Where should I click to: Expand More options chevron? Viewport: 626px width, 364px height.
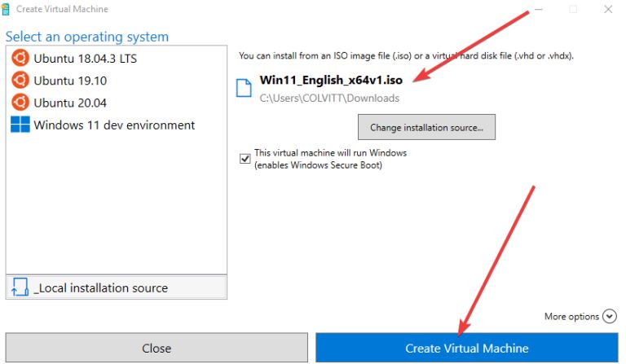pos(609,316)
